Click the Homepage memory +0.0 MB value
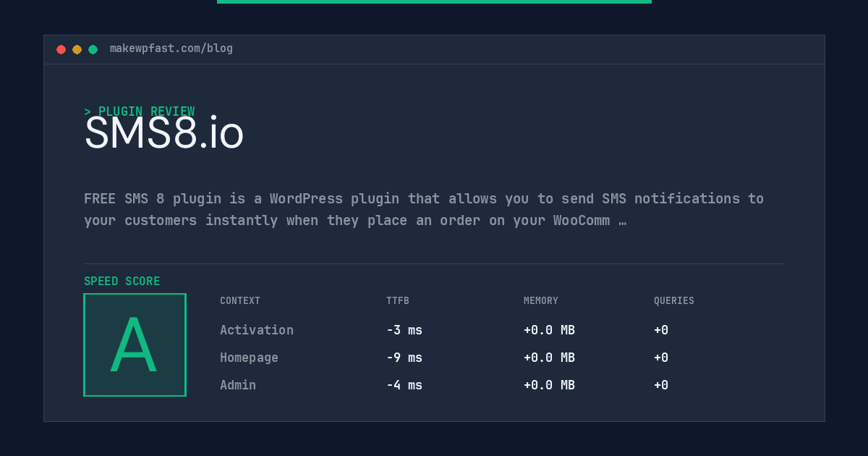868x456 pixels. point(549,358)
